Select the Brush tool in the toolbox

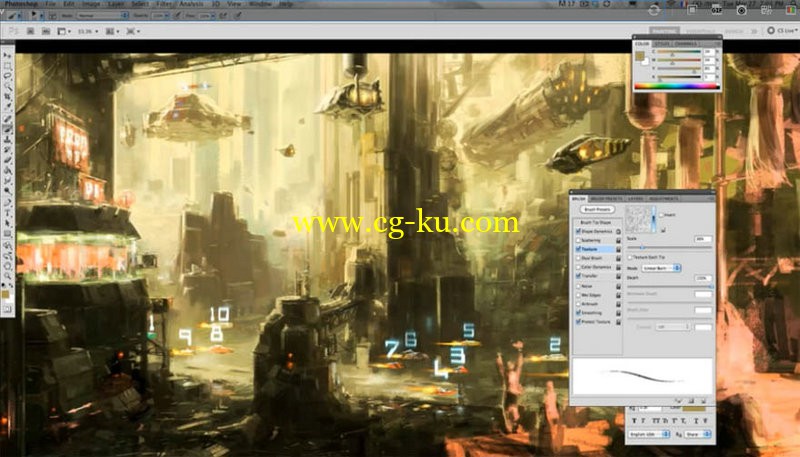(8, 129)
